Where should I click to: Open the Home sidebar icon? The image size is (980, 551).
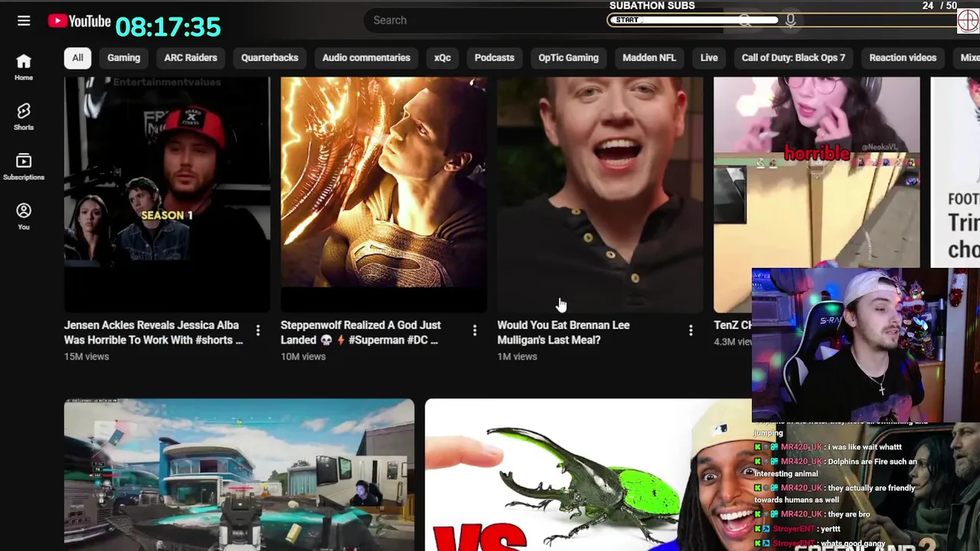coord(24,67)
